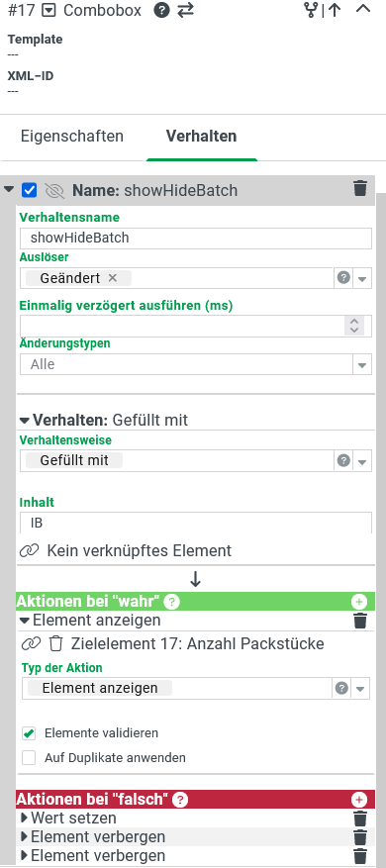Click the swap arrows icon in header

point(185,10)
